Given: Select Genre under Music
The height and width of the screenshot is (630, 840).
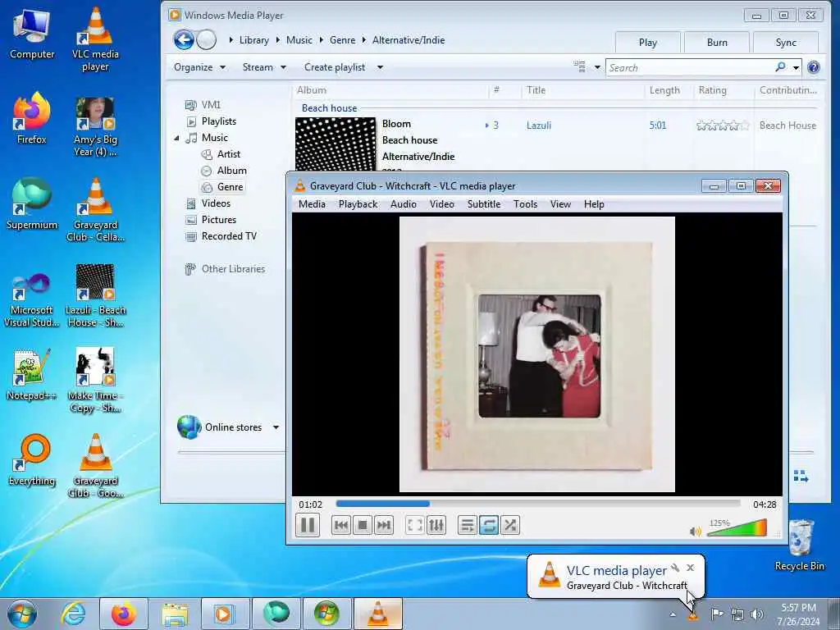Looking at the screenshot, I should pos(230,187).
